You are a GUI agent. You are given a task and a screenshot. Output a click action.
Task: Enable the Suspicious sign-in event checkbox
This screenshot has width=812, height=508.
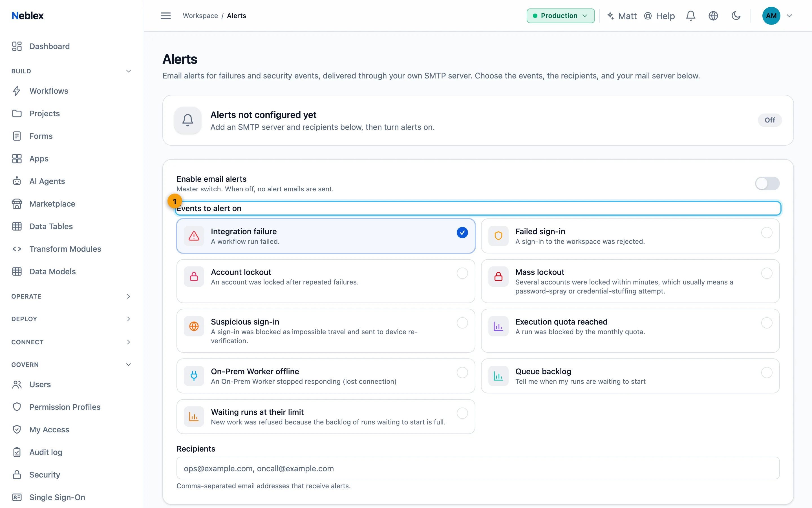click(462, 323)
